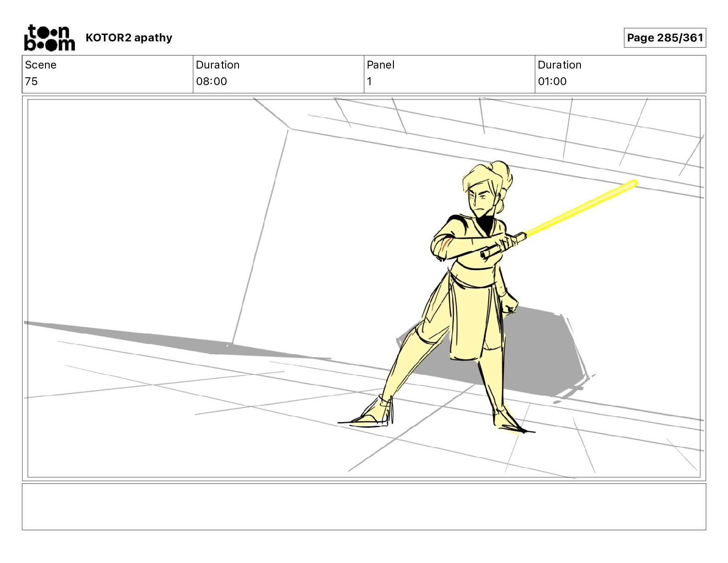Click the 'KOTOR2 apathy' project title

click(x=129, y=38)
